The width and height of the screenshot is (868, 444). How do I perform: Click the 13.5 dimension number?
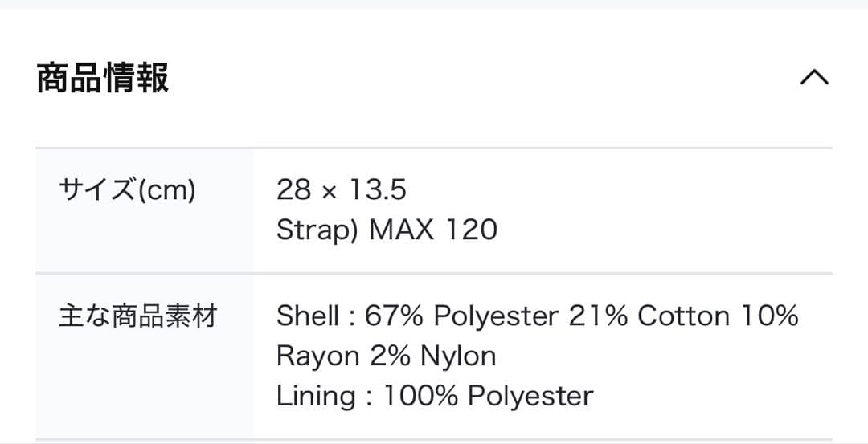click(377, 190)
